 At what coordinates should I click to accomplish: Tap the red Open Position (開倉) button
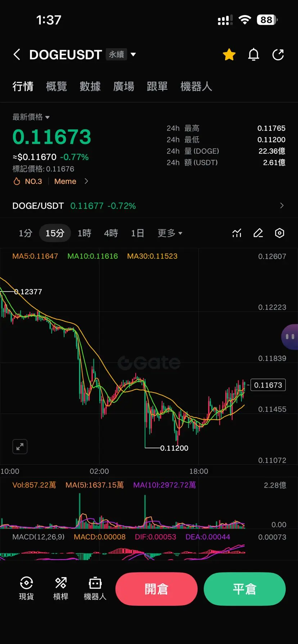tap(157, 589)
